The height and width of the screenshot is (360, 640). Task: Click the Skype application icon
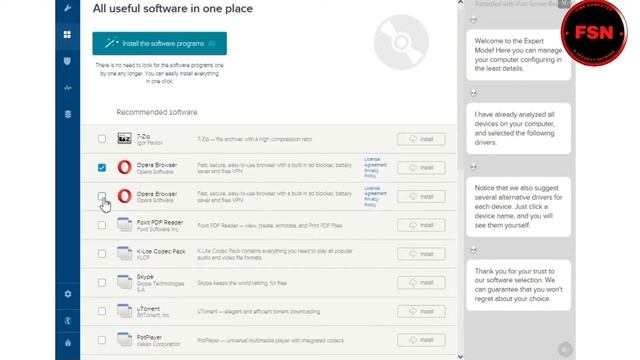(x=124, y=282)
